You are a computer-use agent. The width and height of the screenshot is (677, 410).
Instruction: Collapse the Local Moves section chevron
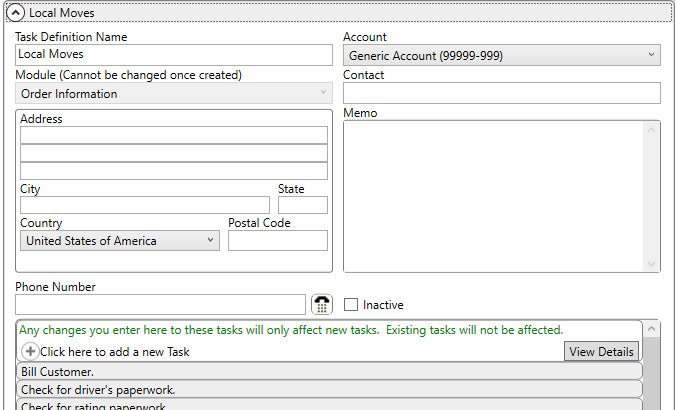(16, 13)
